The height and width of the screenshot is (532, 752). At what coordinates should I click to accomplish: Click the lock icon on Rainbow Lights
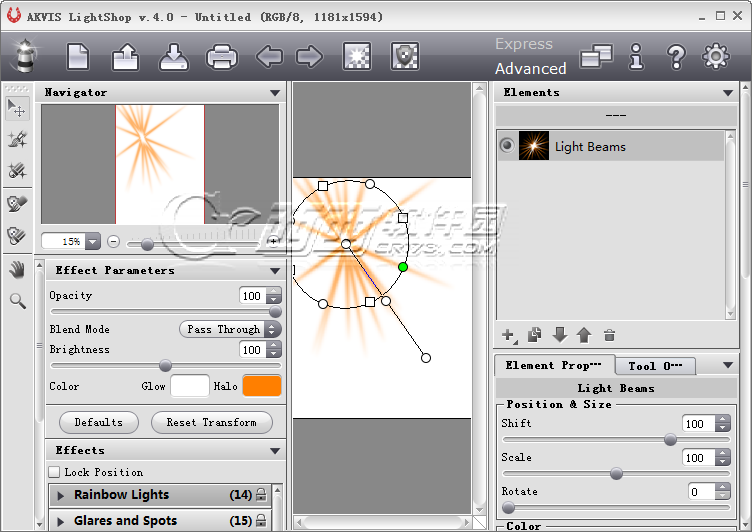coord(261,495)
